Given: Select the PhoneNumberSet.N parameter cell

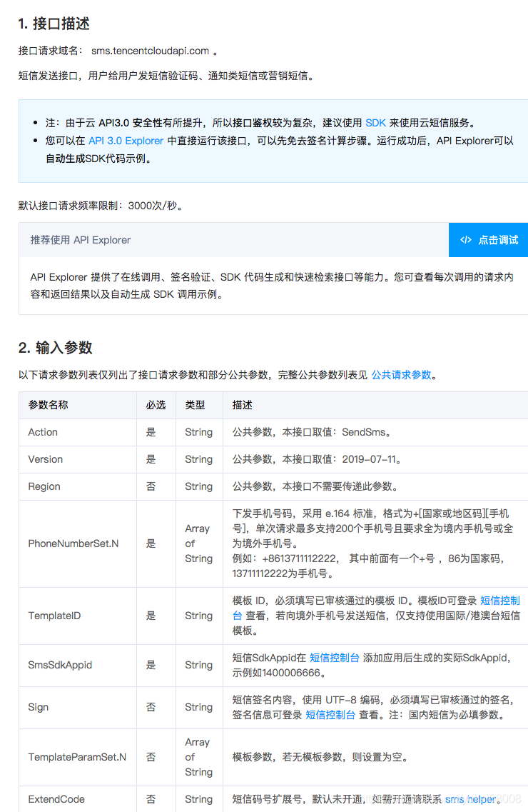Looking at the screenshot, I should 78,543.
